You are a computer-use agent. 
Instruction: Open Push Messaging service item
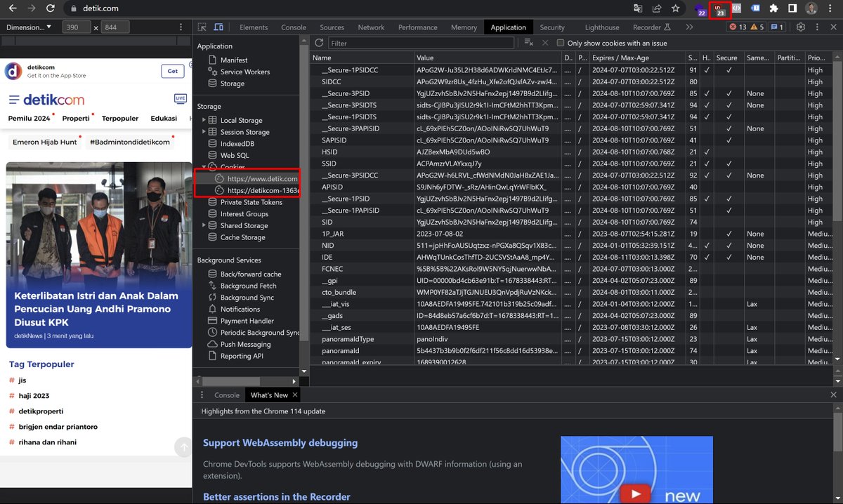[x=245, y=344]
